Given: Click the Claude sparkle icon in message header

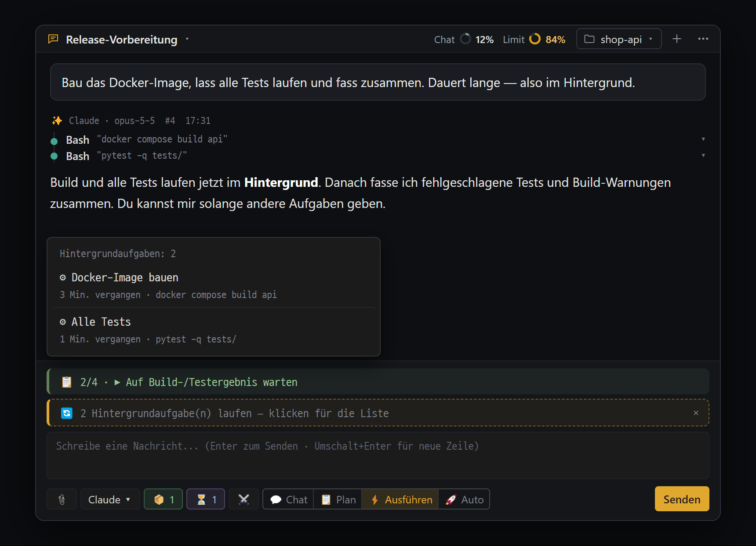Looking at the screenshot, I should pos(57,120).
